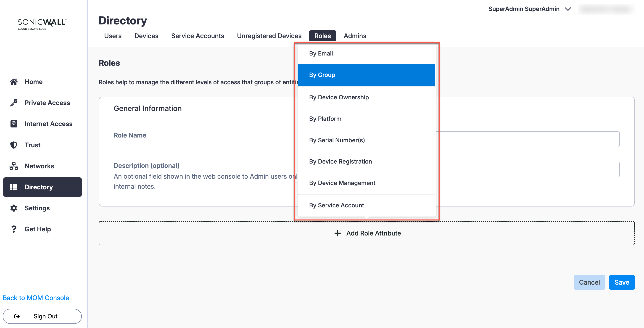The image size is (644, 328).
Task: Click the Sign Out button
Action: [x=42, y=316]
